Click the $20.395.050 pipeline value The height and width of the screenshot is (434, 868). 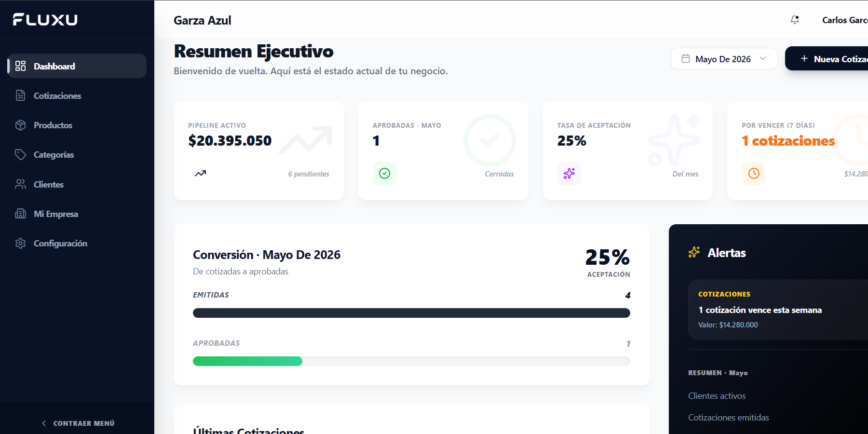[x=230, y=141]
